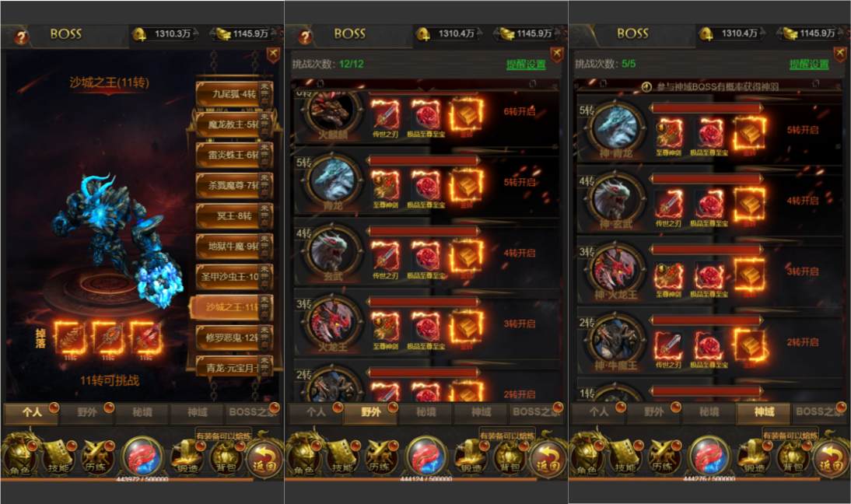The width and height of the screenshot is (851, 504).
Task: Click the question mark help icon beside 1310.3万
Action: (x=21, y=37)
